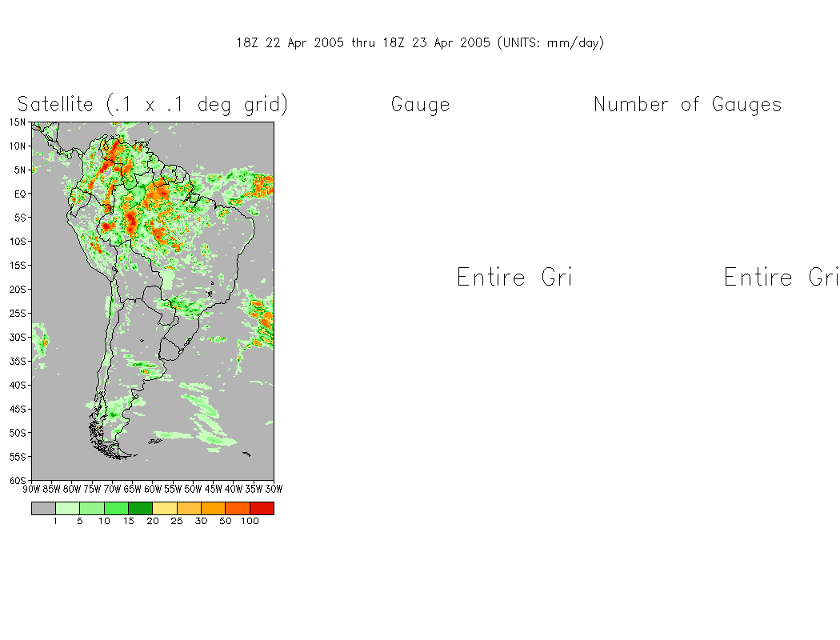The image size is (840, 640).
Task: Select the legend value 100 below color bar
Action: (250, 521)
